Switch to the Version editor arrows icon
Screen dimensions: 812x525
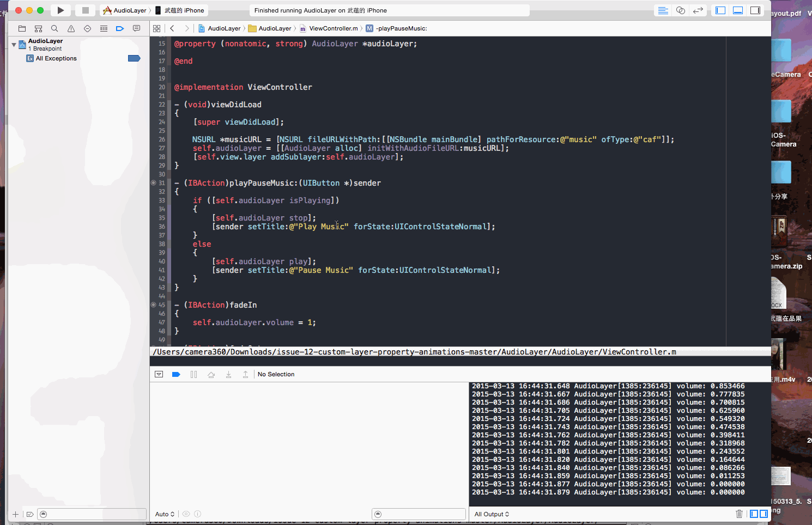(x=698, y=10)
